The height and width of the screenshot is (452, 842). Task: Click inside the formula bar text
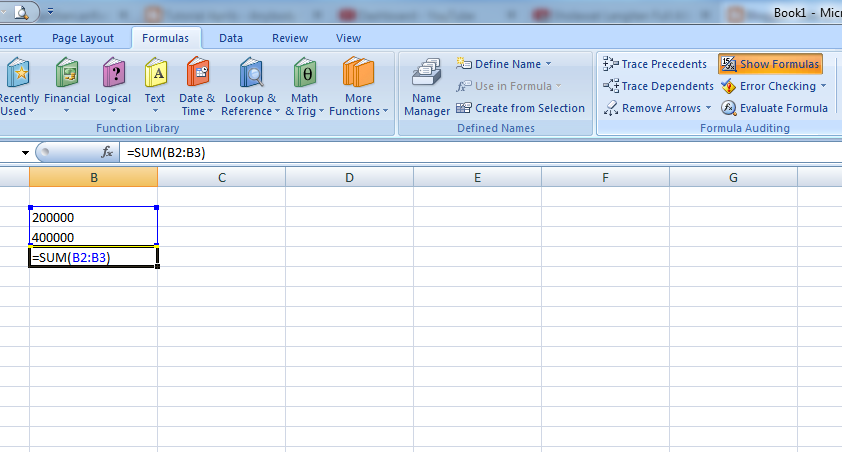[166, 152]
